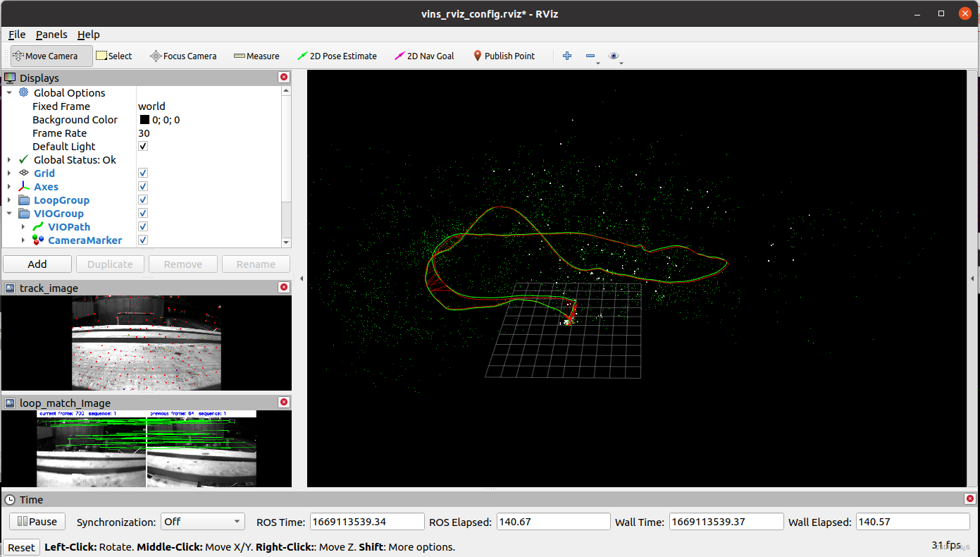Click the Reset button
980x557 pixels.
point(21,546)
